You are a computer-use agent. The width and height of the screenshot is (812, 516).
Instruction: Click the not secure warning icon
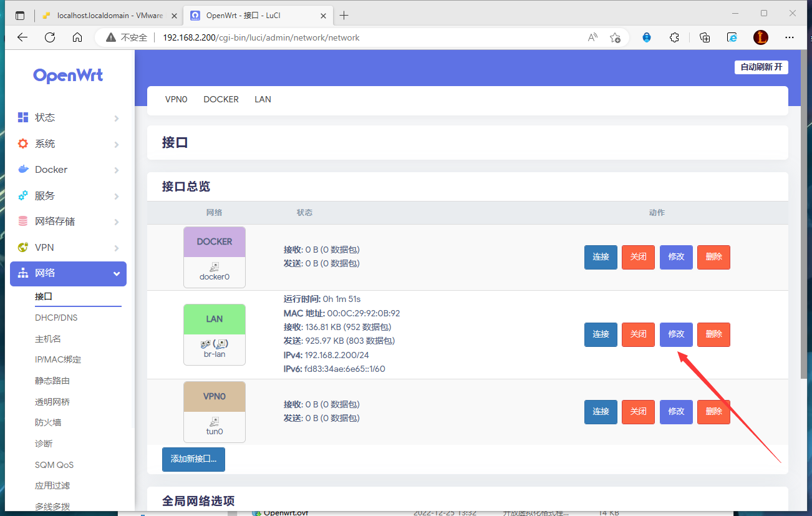pos(111,37)
